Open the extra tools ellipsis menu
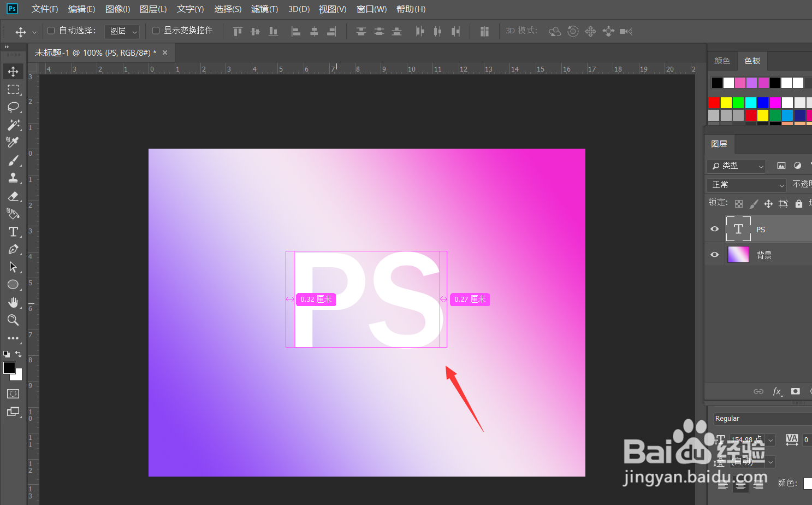 click(x=13, y=338)
